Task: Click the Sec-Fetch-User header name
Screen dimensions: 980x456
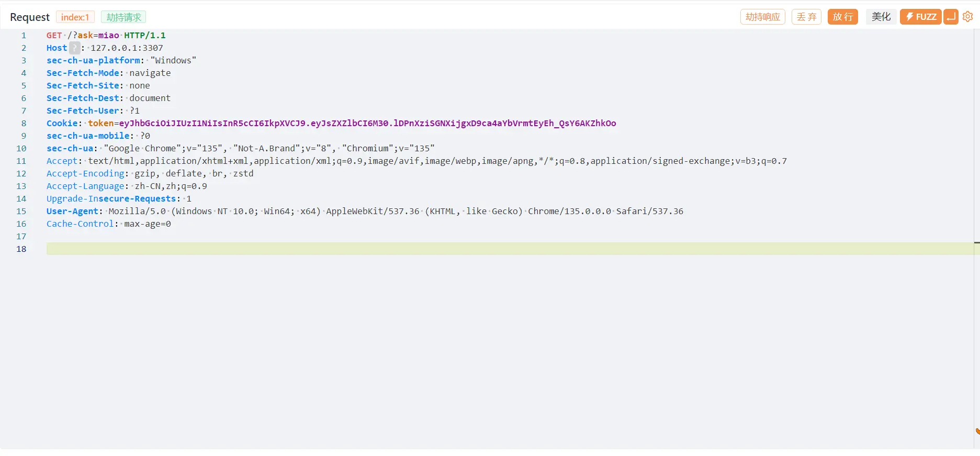Action: [83, 110]
